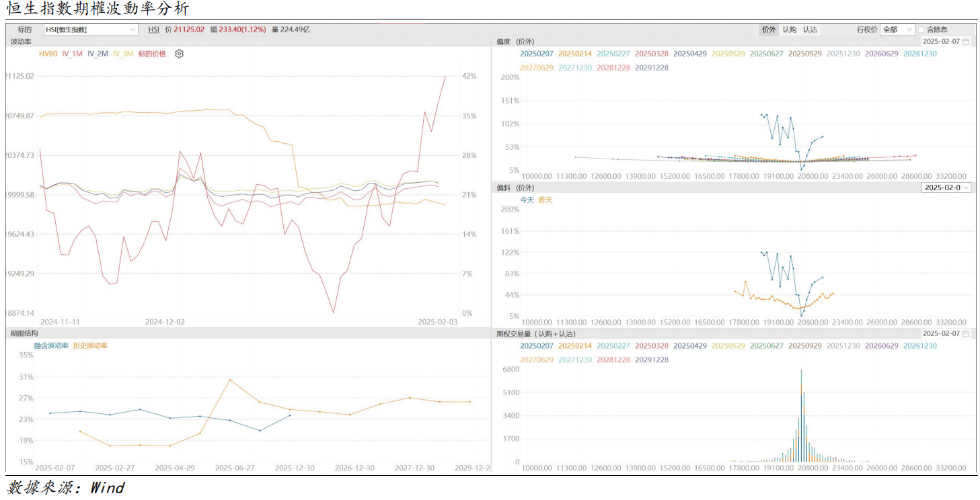The width and height of the screenshot is (980, 500).
Task: Open calendar icon in the 期权交易量 panel
Action: click(965, 333)
